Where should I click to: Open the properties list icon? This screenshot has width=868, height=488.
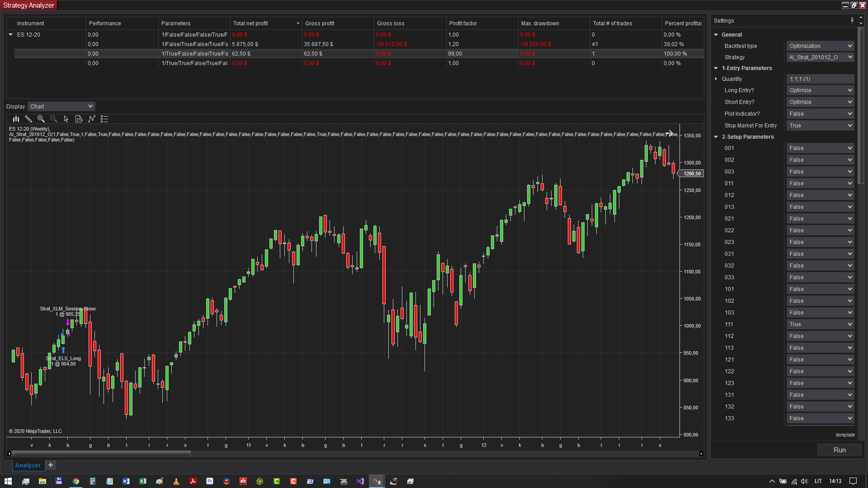coord(104,119)
